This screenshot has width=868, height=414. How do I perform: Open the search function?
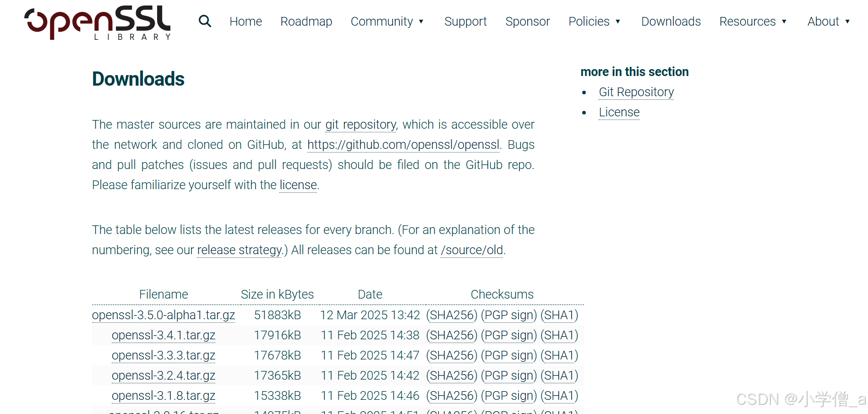tap(205, 21)
